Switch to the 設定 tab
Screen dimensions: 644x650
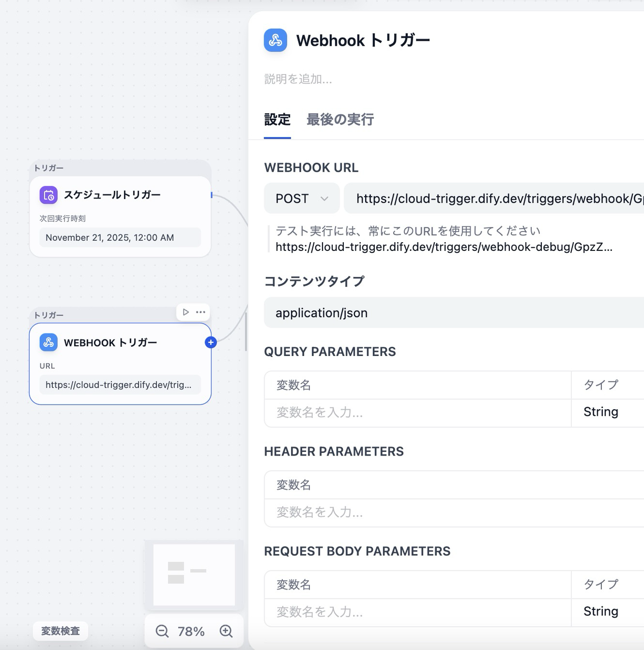coord(277,120)
